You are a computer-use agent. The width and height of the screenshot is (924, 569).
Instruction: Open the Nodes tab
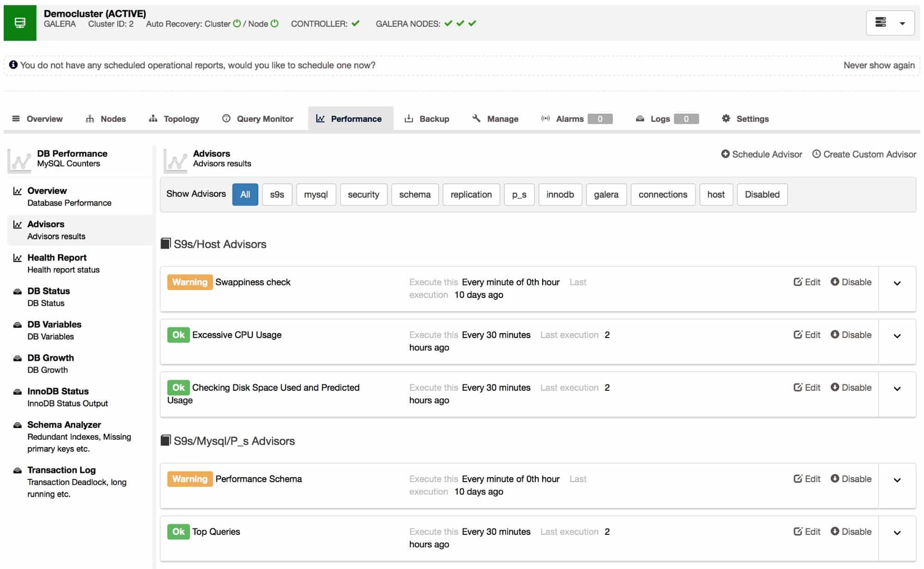[x=106, y=119]
